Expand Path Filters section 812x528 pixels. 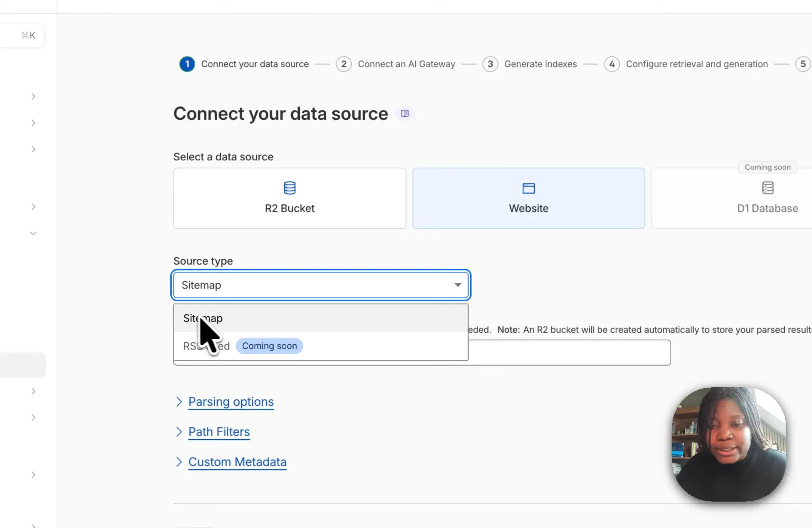click(x=219, y=432)
